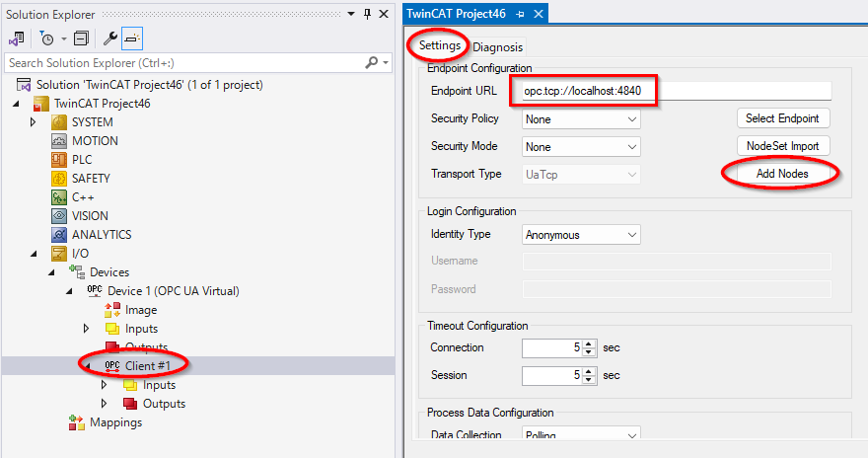
Task: Open the Security Policy dropdown
Action: [x=581, y=118]
